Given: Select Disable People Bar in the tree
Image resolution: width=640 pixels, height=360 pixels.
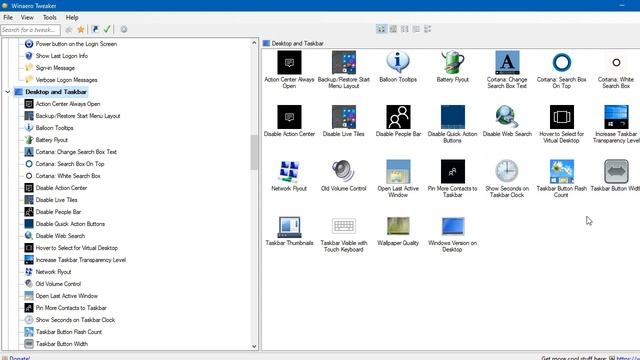Looking at the screenshot, I should coord(58,212).
